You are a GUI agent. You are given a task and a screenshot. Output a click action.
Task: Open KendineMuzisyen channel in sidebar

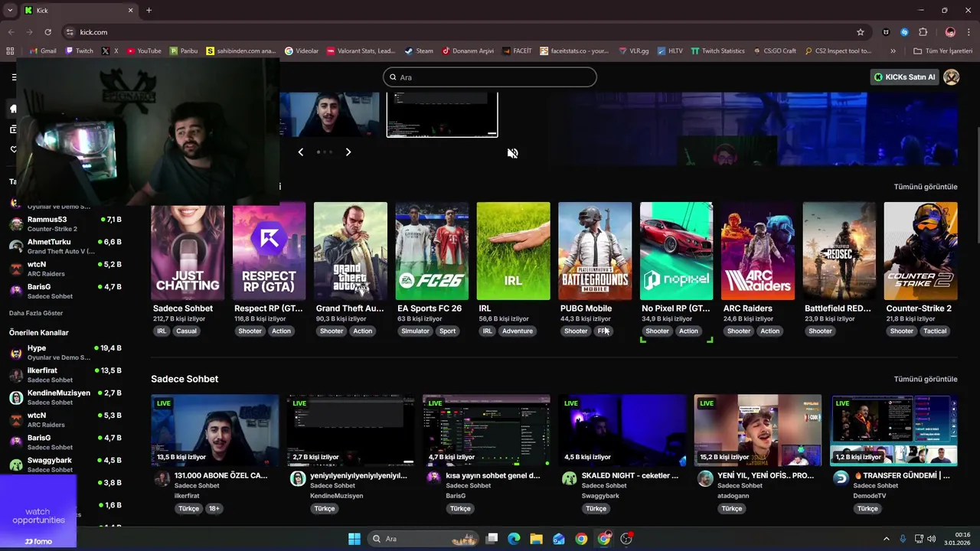point(65,397)
